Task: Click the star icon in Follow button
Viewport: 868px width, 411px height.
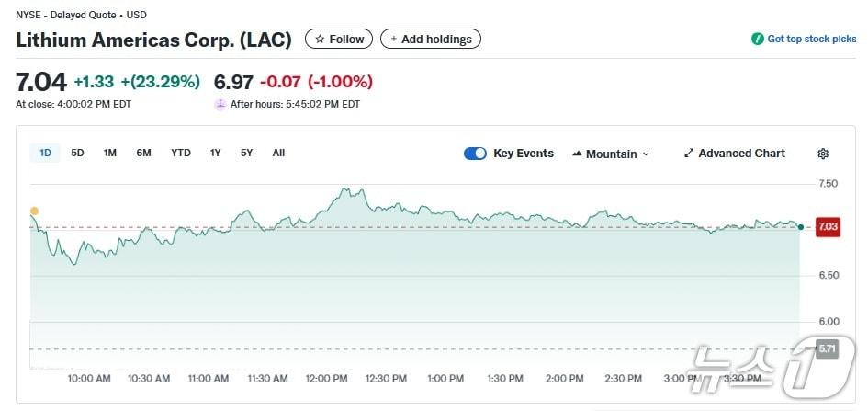Action: tap(320, 40)
